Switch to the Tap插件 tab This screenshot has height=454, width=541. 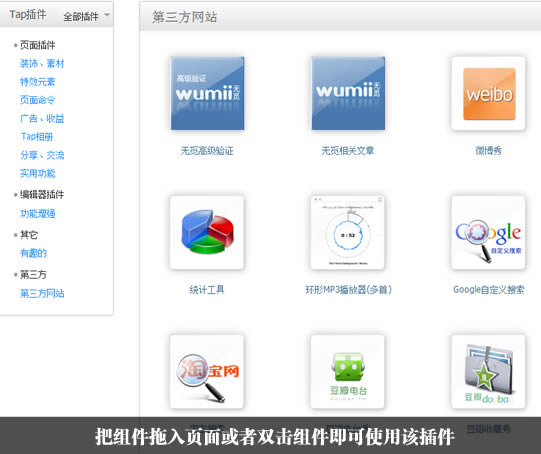tap(28, 14)
